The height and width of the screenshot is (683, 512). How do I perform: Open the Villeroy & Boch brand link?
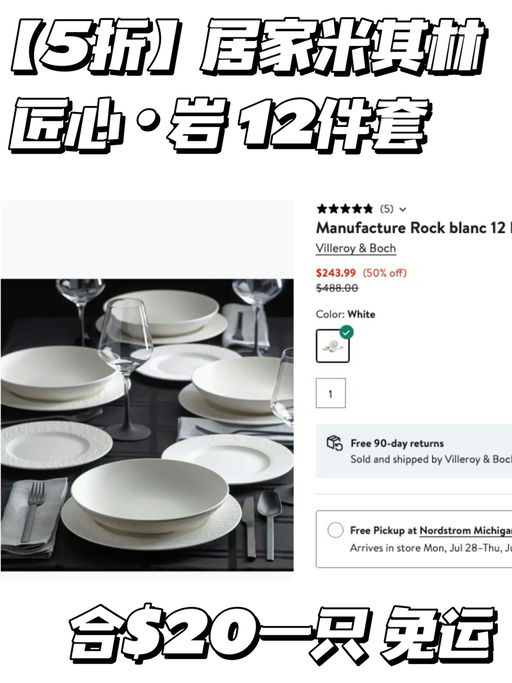pos(356,248)
